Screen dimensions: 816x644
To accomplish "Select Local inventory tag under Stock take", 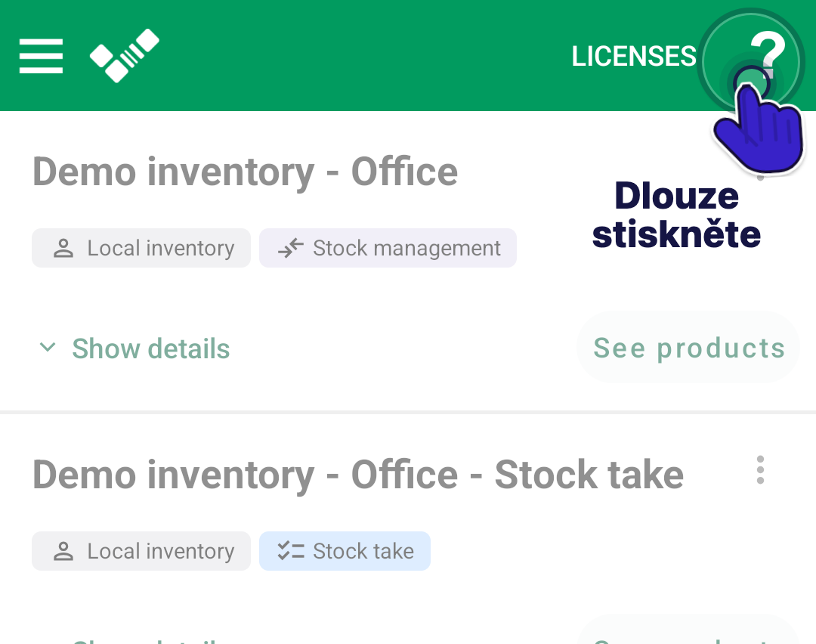I will click(x=141, y=551).
